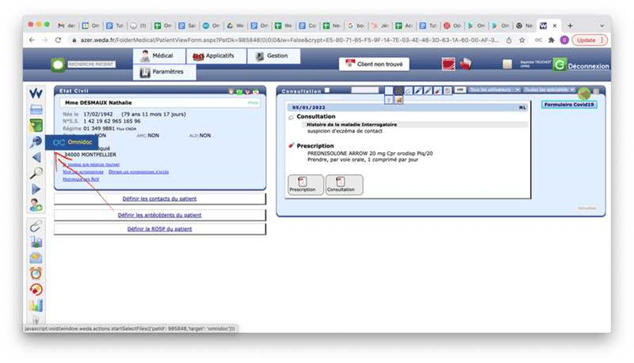Click the Chrome Update button
Image resolution: width=634 pixels, height=363 pixels.
coord(590,40)
